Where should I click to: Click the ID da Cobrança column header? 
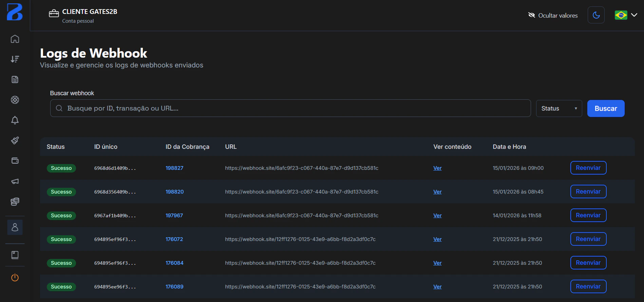tap(187, 147)
